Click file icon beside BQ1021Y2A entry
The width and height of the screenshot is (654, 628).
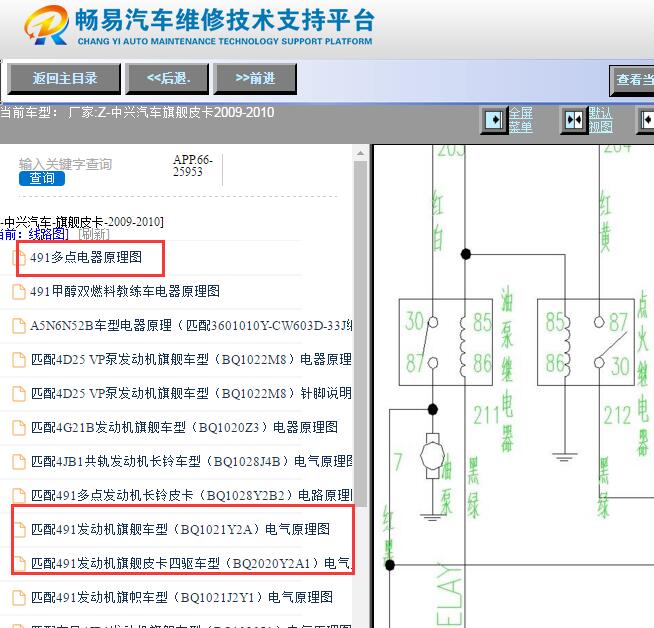click(19, 530)
